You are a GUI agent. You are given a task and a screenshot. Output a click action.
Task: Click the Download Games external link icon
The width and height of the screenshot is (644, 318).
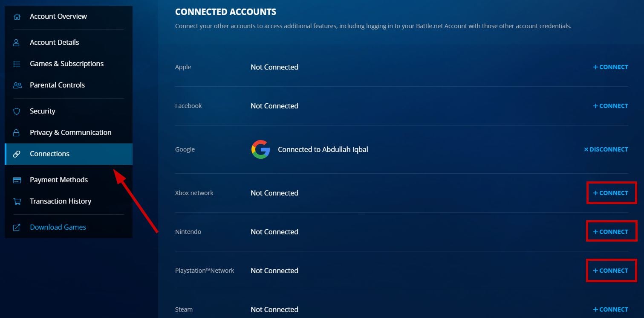click(17, 228)
